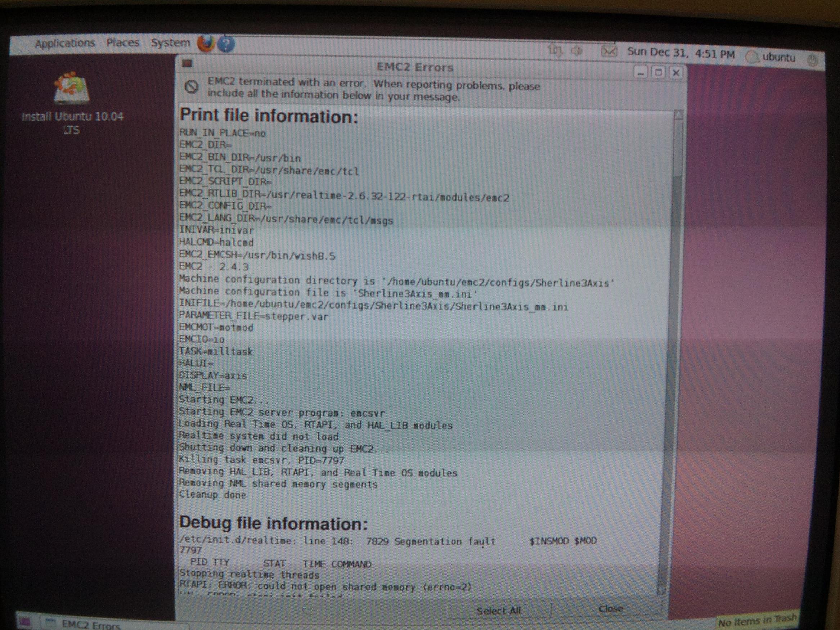Click the Close button at the dialog bottom
Image resolution: width=840 pixels, height=630 pixels.
(611, 609)
